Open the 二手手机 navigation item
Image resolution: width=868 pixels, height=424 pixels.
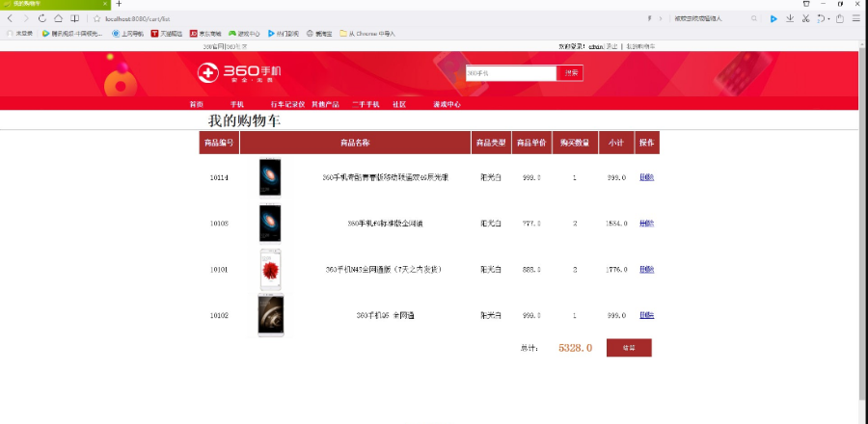(x=366, y=104)
